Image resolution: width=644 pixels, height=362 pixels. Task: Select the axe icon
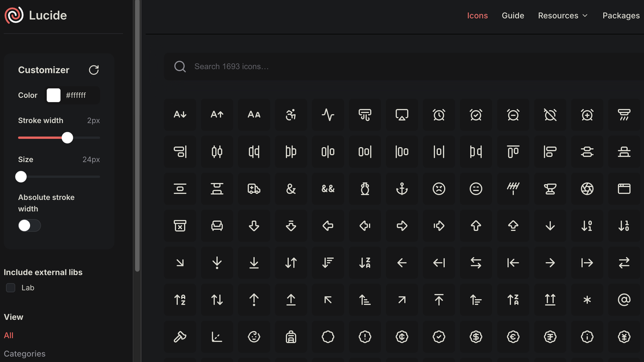tap(180, 337)
